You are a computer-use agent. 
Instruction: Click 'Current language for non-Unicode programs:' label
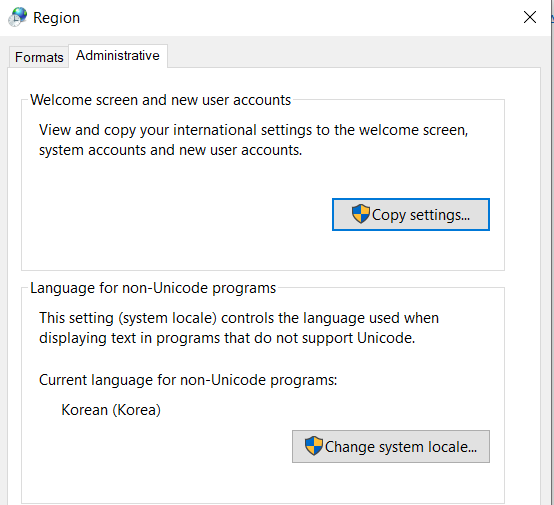pyautogui.click(x=188, y=380)
